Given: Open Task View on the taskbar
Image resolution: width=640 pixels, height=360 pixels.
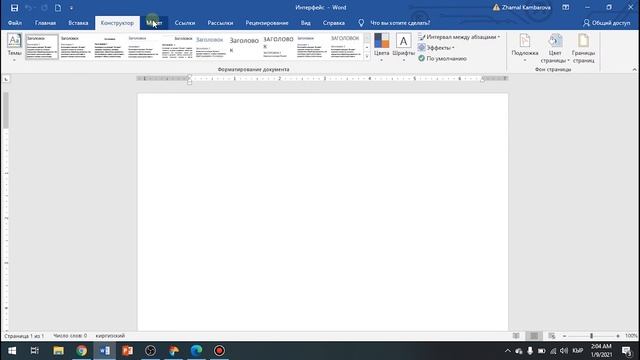Looking at the screenshot, I should (x=35, y=351).
